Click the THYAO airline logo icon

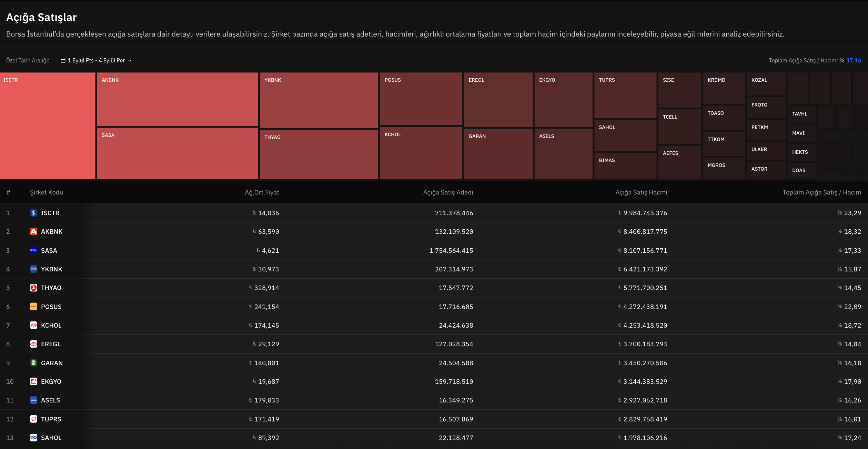click(33, 288)
